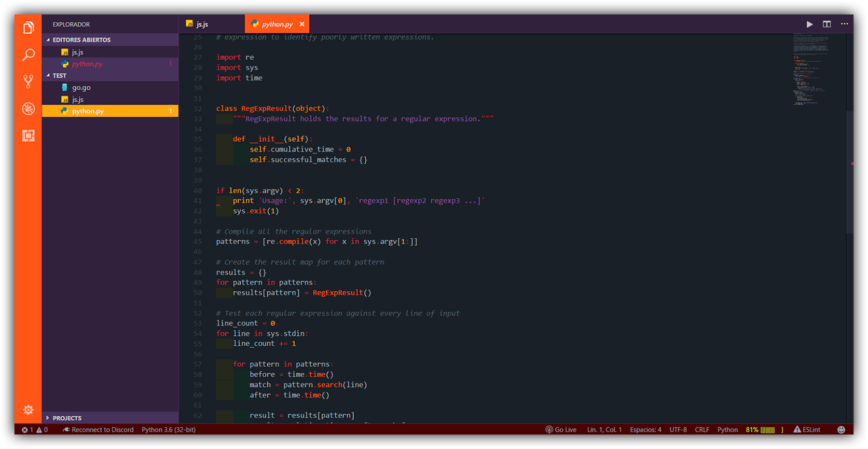Click the Explorador panel title
The height and width of the screenshot is (449, 868).
[x=71, y=24]
